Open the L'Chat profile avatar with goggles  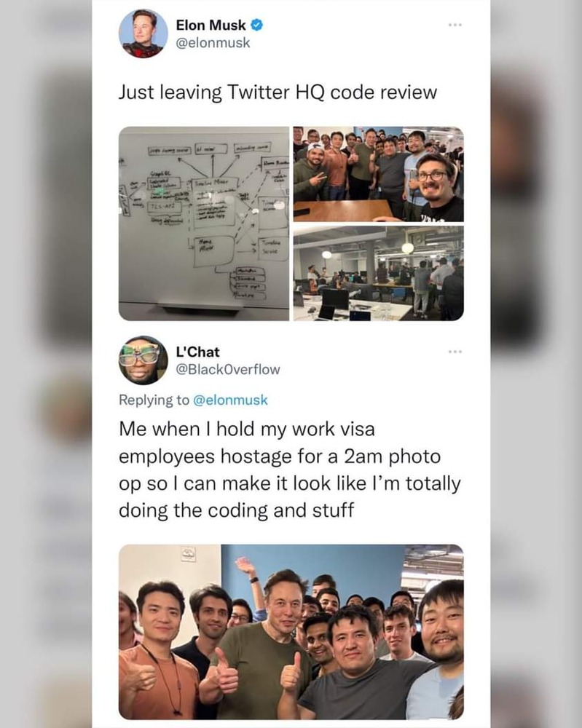coord(143,360)
